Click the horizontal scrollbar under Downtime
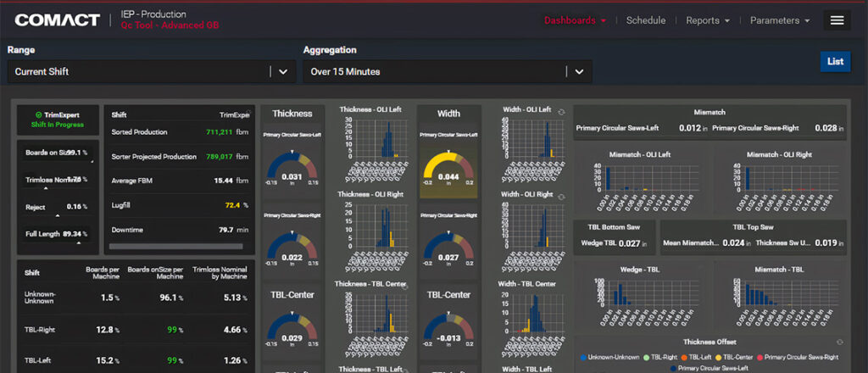Image resolution: width=868 pixels, height=373 pixels. (x=175, y=247)
